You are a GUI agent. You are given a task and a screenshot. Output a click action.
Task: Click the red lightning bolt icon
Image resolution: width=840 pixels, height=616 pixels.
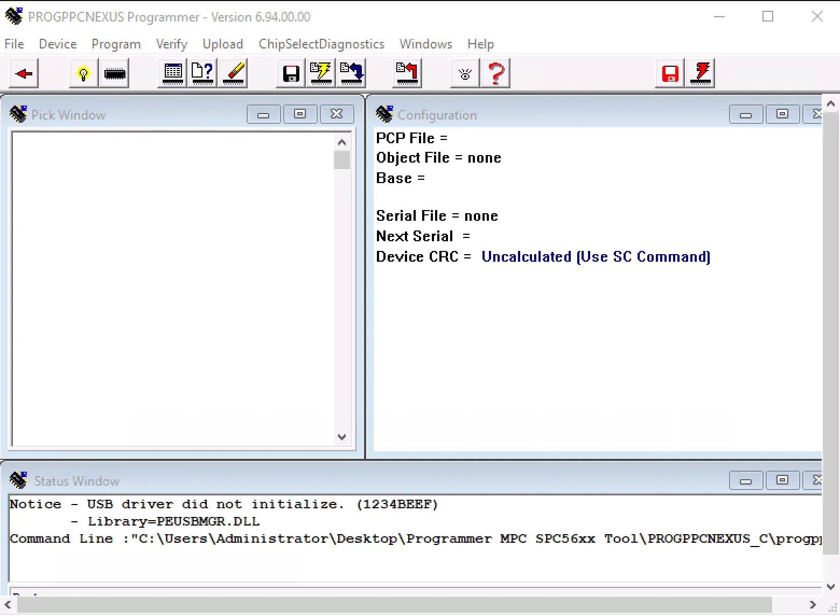(x=701, y=73)
